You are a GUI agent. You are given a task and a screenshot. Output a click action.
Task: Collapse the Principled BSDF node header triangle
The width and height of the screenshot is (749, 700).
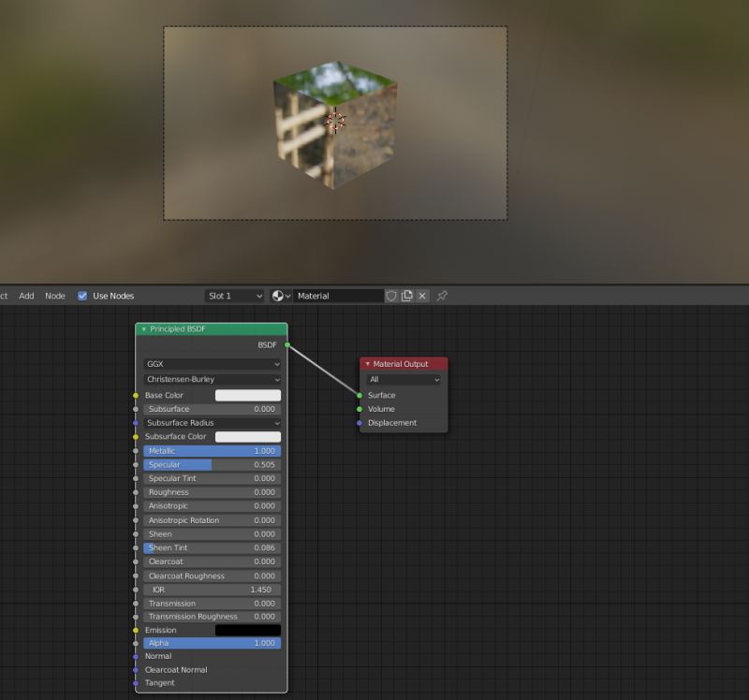point(143,329)
